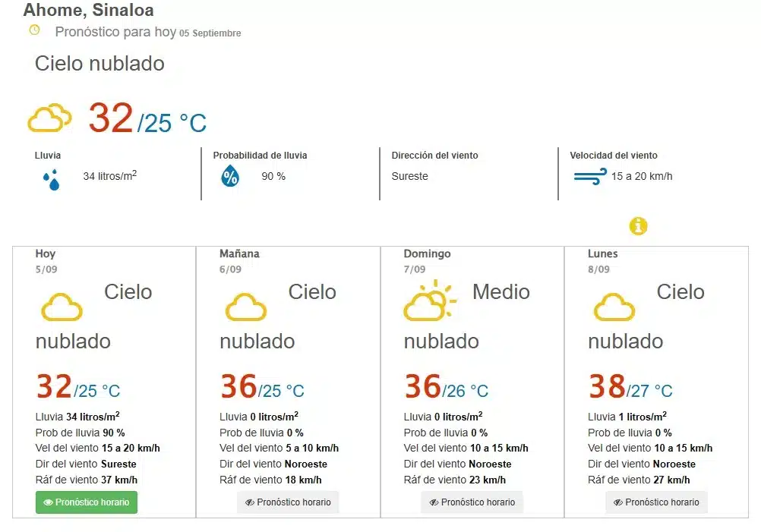
Task: Click the Ahome, Sinaloa location title
Action: coord(88,10)
